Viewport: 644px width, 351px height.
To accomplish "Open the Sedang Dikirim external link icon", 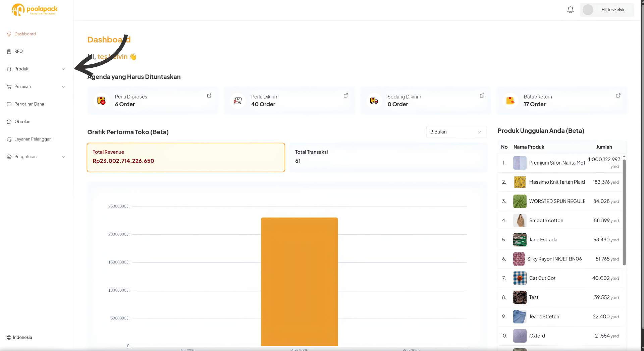I will point(482,96).
